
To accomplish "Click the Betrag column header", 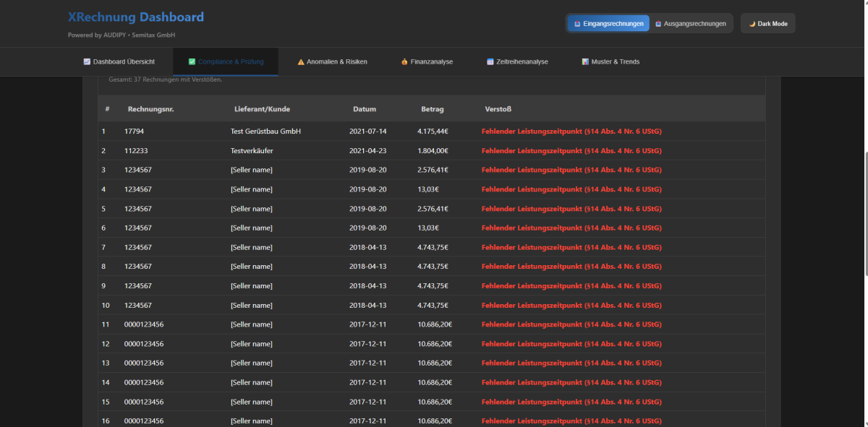I will coord(433,109).
